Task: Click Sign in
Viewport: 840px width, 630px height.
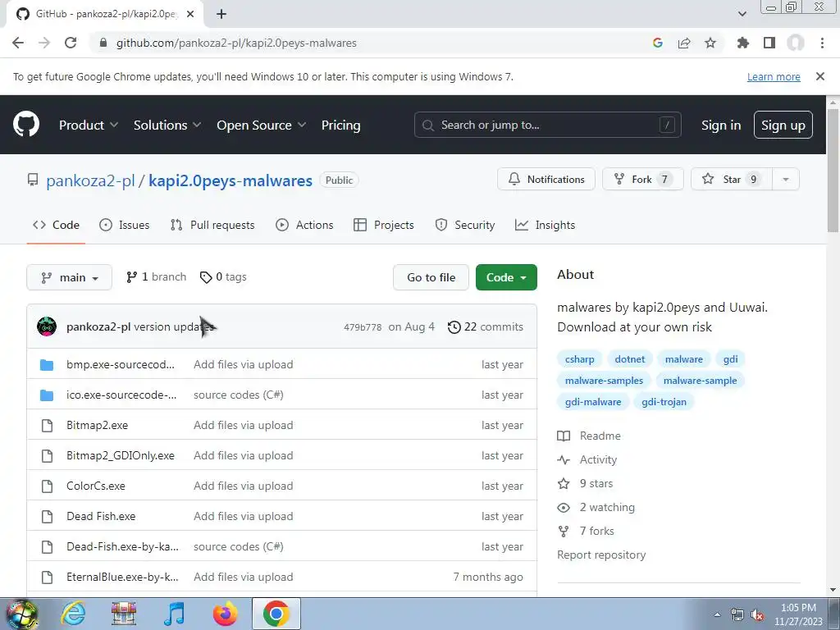Action: [721, 125]
